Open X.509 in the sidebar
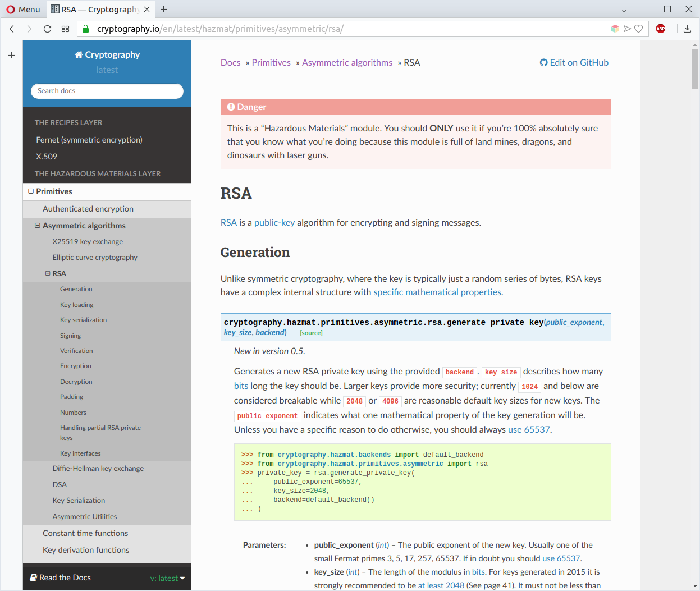 coord(47,157)
